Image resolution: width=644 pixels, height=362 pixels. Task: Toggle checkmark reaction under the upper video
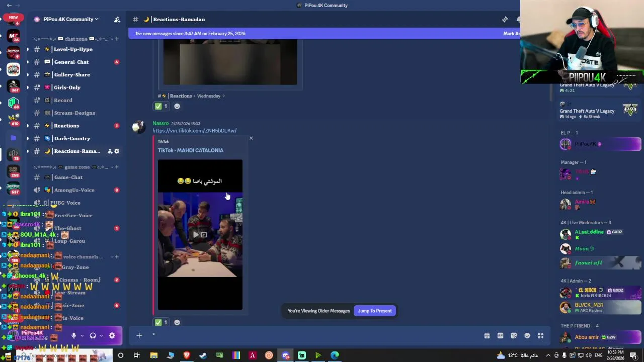162,106
